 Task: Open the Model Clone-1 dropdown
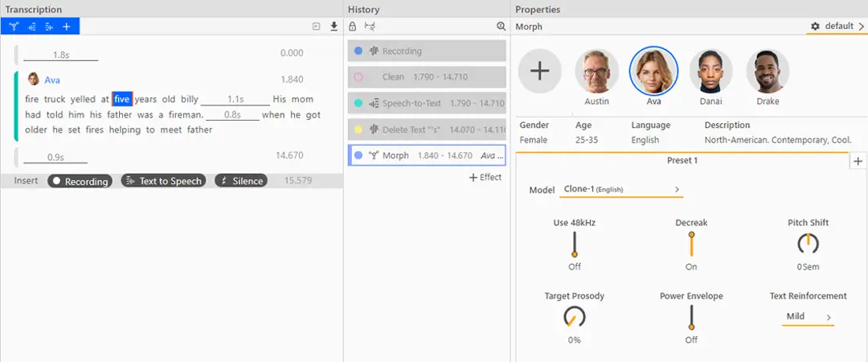click(x=620, y=190)
